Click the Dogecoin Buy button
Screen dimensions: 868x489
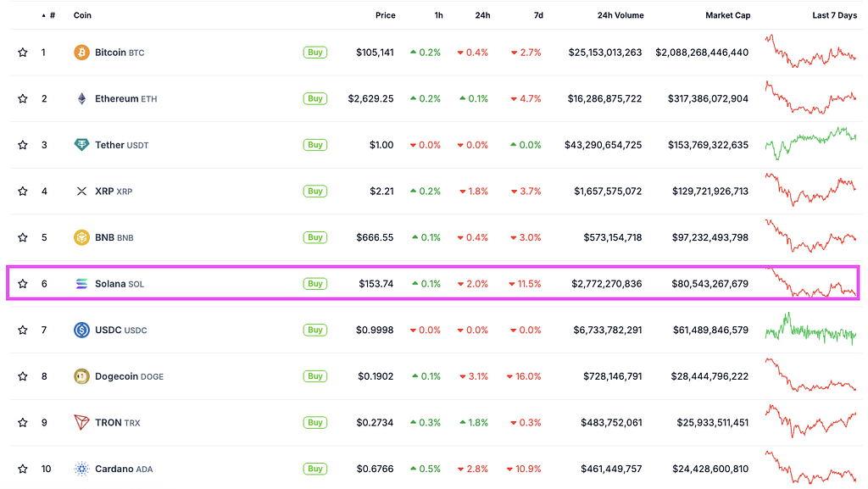[315, 376]
